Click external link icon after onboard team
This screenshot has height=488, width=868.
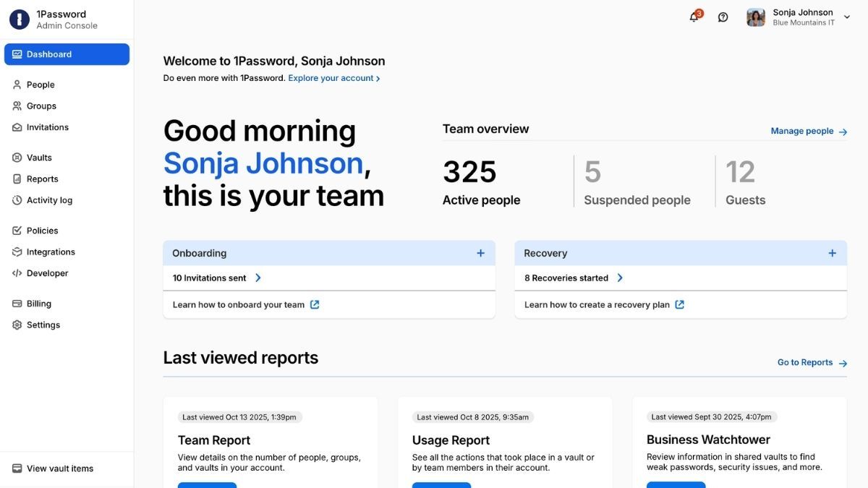click(315, 304)
